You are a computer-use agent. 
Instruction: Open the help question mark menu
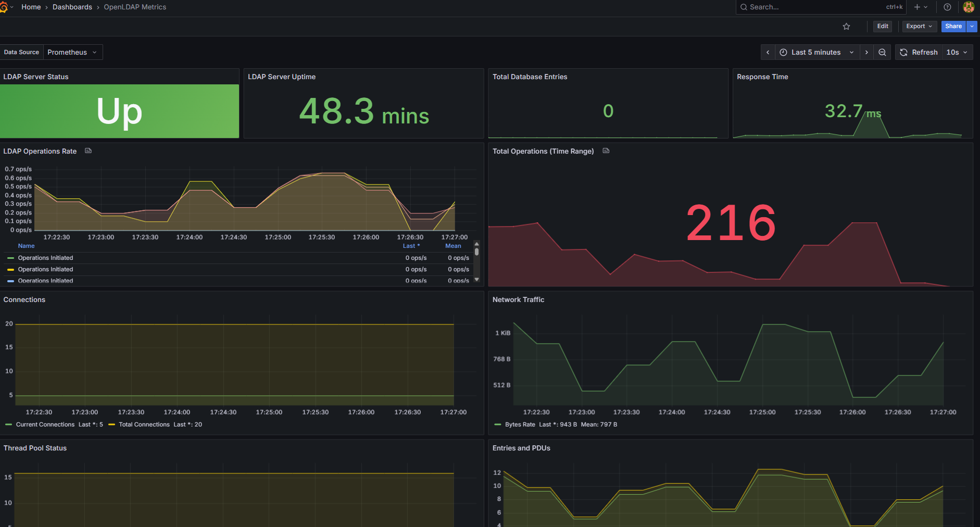(x=947, y=7)
